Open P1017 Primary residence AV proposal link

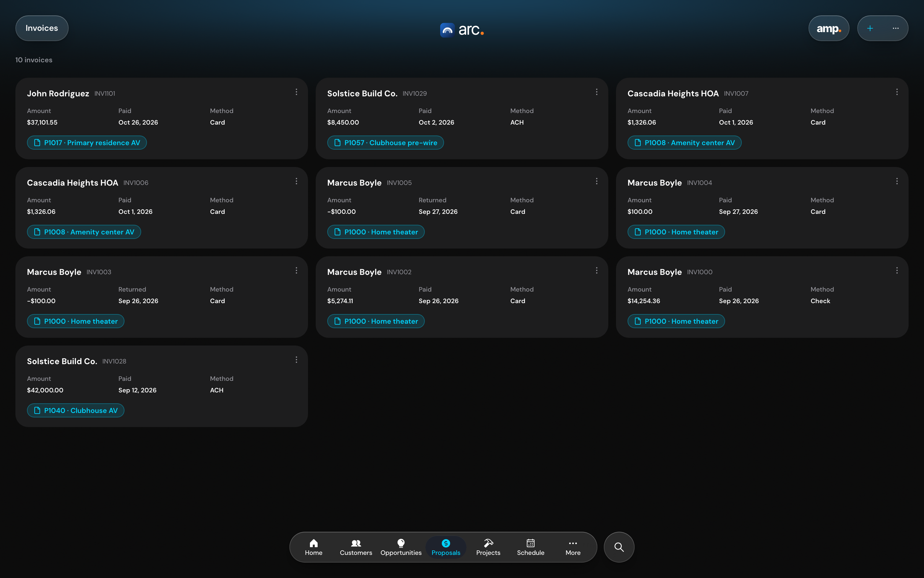pyautogui.click(x=87, y=143)
